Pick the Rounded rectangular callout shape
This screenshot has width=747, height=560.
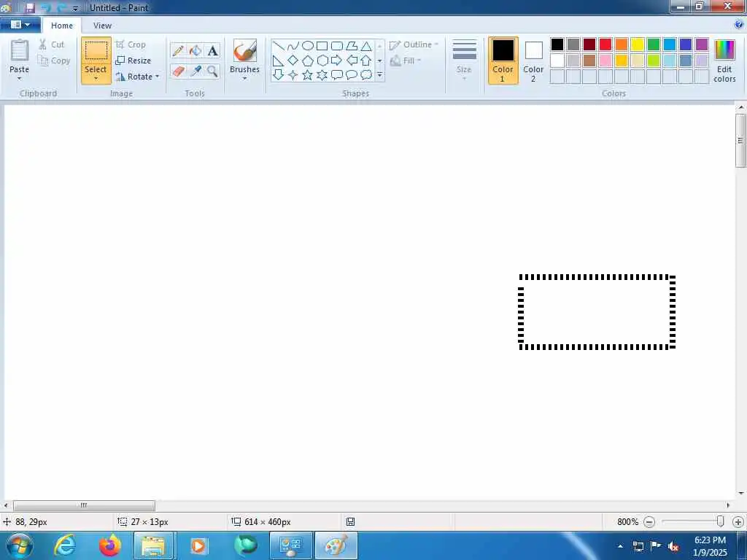337,75
